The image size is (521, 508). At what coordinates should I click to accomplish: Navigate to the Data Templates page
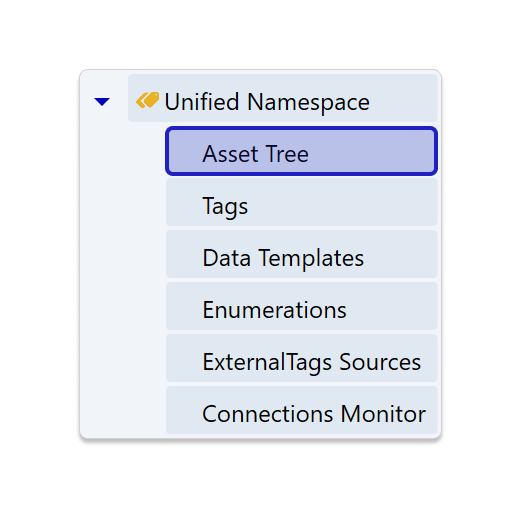302,254
